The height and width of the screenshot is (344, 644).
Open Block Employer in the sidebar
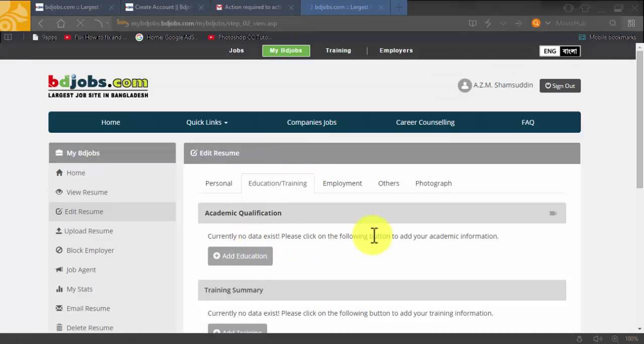(112, 250)
